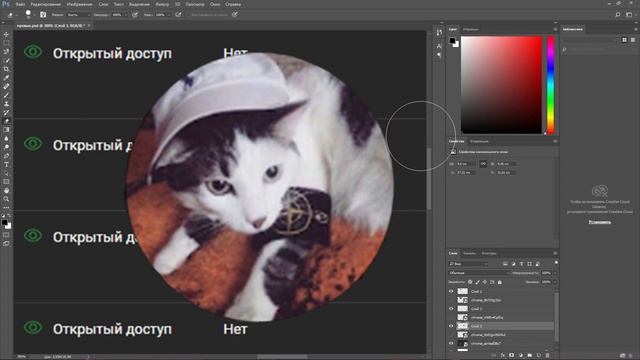The width and height of the screenshot is (640, 360).
Task: Select the Zoom tool
Action: click(6, 199)
